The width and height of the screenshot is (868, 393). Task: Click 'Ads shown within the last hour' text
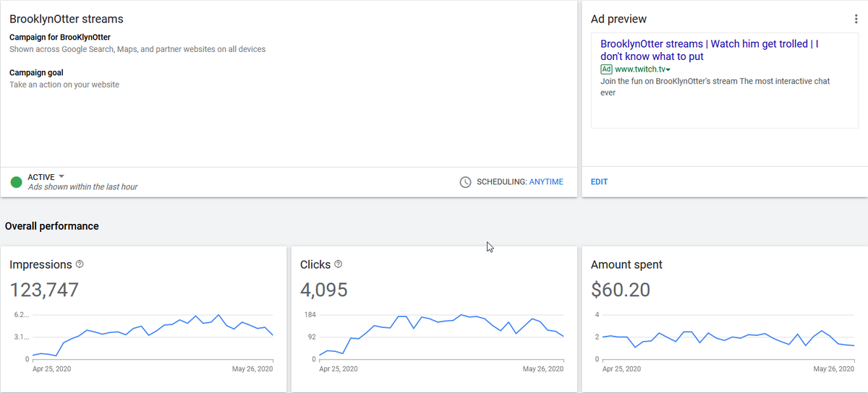pyautogui.click(x=82, y=187)
